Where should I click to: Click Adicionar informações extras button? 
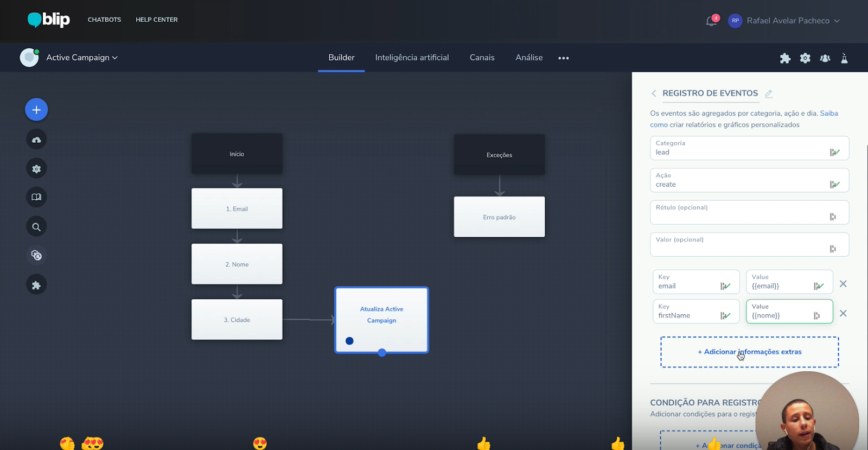point(749,352)
